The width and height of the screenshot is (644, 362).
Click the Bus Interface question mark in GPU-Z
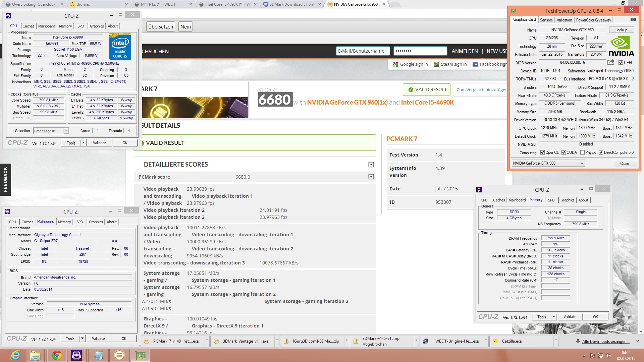[633, 79]
